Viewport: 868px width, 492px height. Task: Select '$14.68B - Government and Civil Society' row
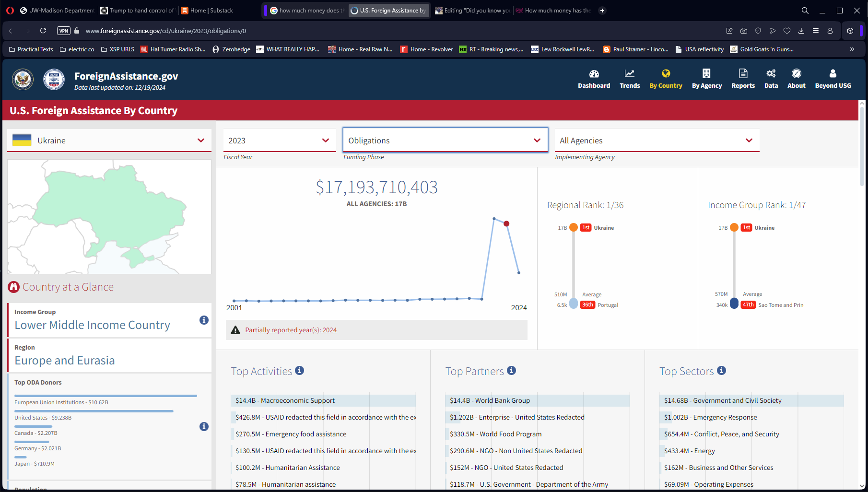pyautogui.click(x=751, y=400)
